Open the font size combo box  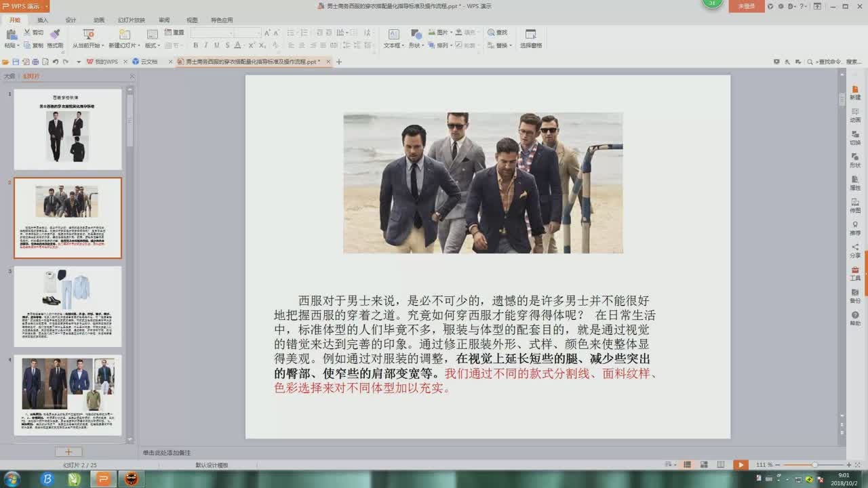pyautogui.click(x=248, y=33)
